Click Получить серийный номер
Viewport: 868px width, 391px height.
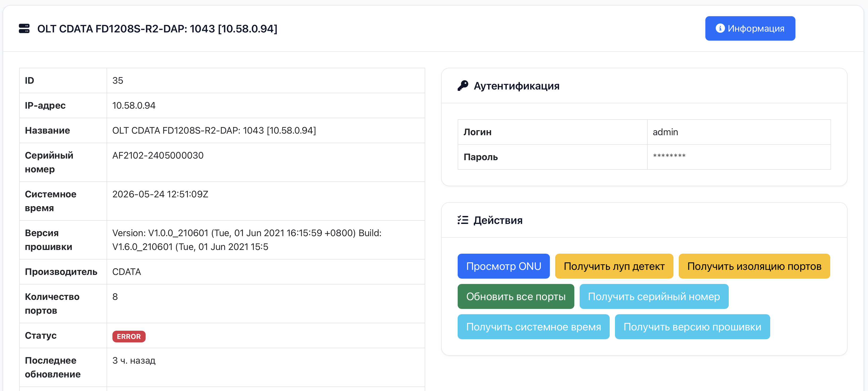point(654,296)
